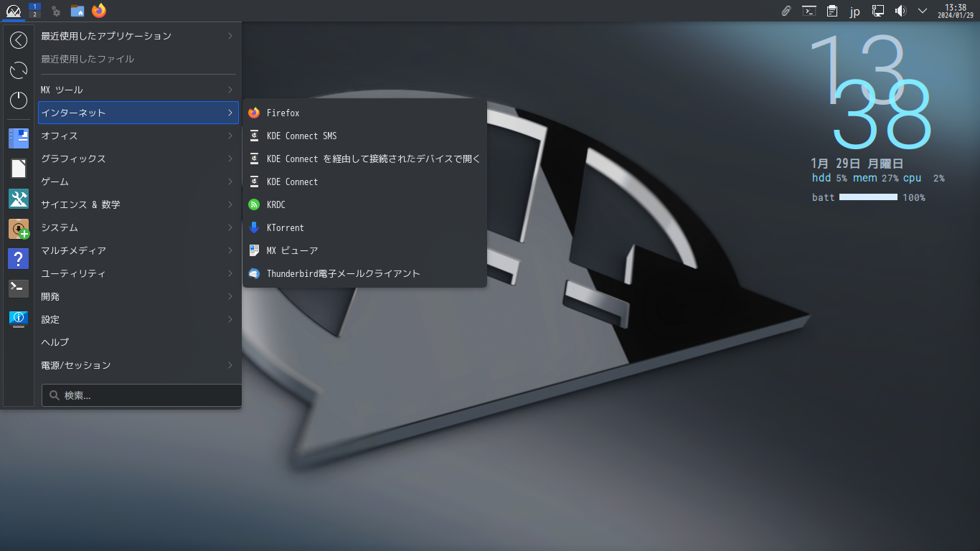Start Thunderbird email client
Screen dimensions: 980x551
click(x=364, y=273)
